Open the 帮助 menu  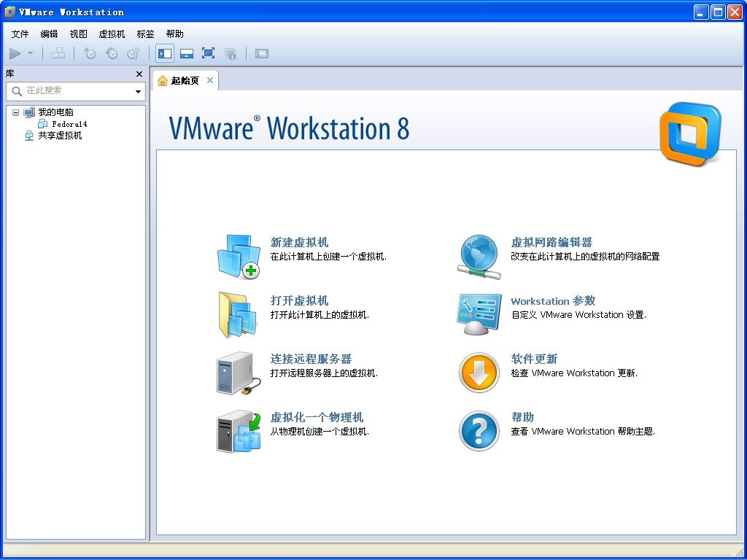175,34
